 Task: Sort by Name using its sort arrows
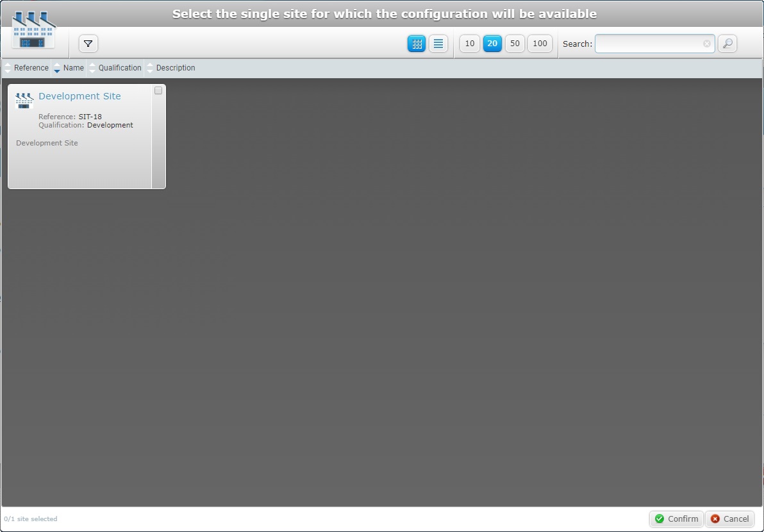[x=57, y=67]
